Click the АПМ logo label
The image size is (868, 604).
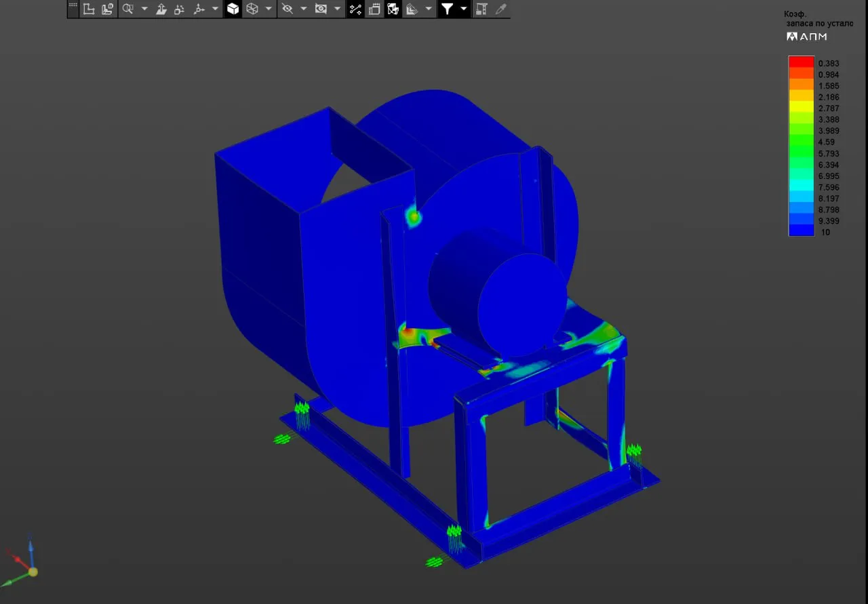[x=806, y=37]
